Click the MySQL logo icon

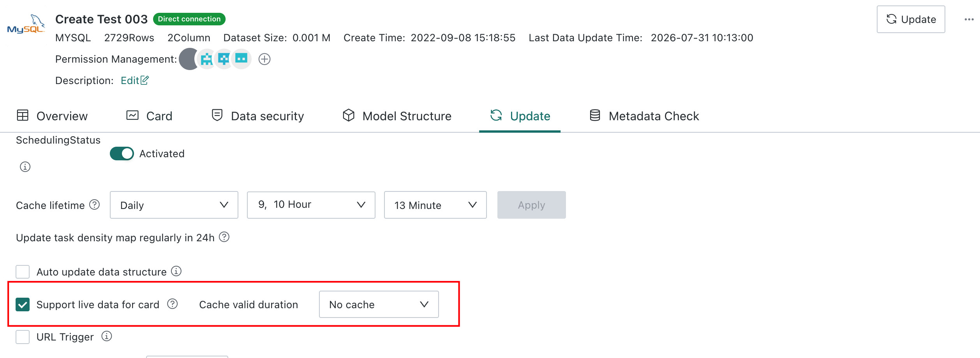click(26, 25)
